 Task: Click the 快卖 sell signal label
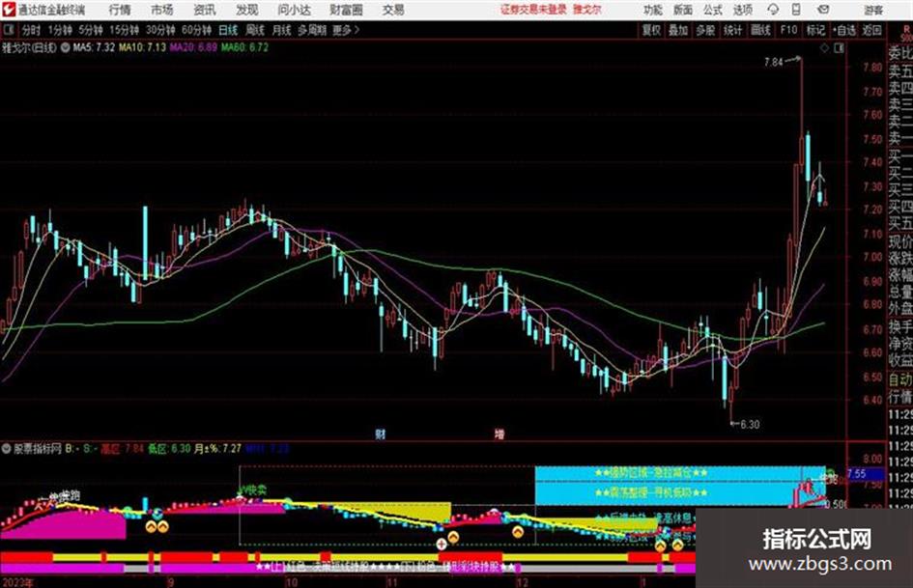(254, 490)
